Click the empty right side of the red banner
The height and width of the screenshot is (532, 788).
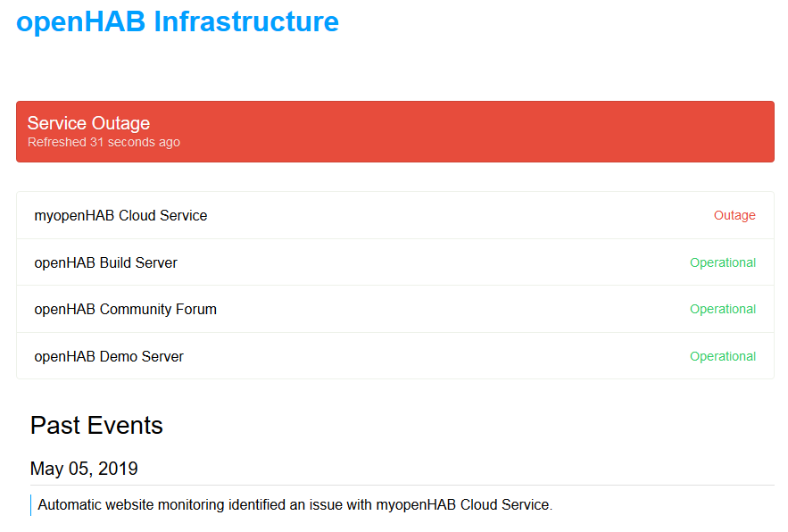pyautogui.click(x=580, y=131)
